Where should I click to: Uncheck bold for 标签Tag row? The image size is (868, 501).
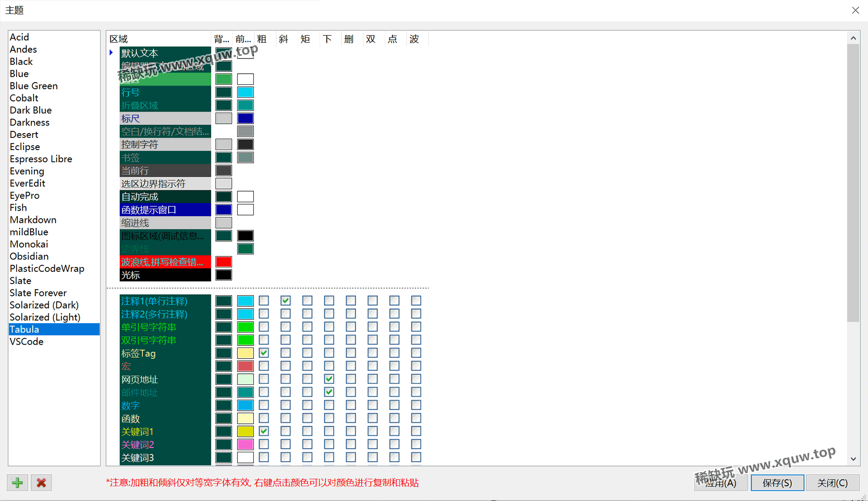pos(264,353)
